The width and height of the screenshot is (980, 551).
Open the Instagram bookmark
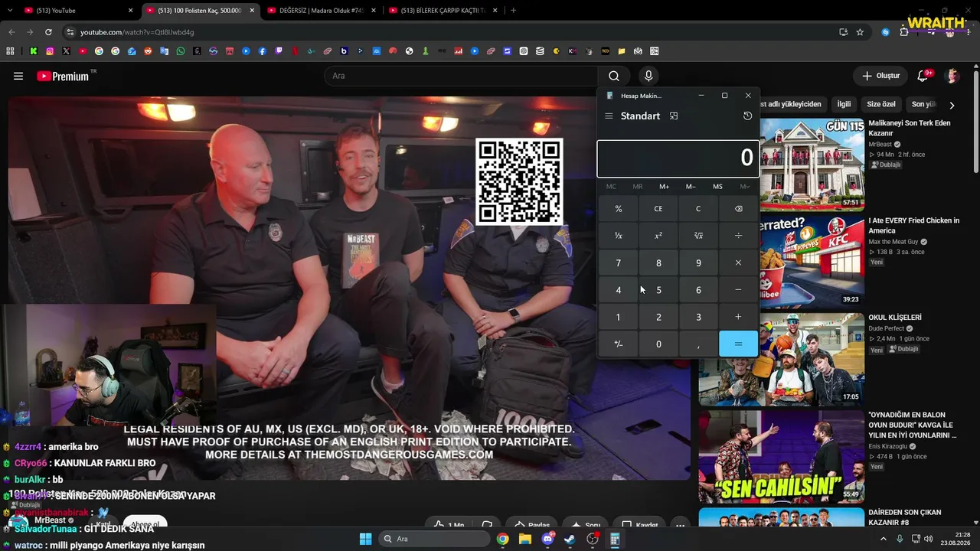50,51
